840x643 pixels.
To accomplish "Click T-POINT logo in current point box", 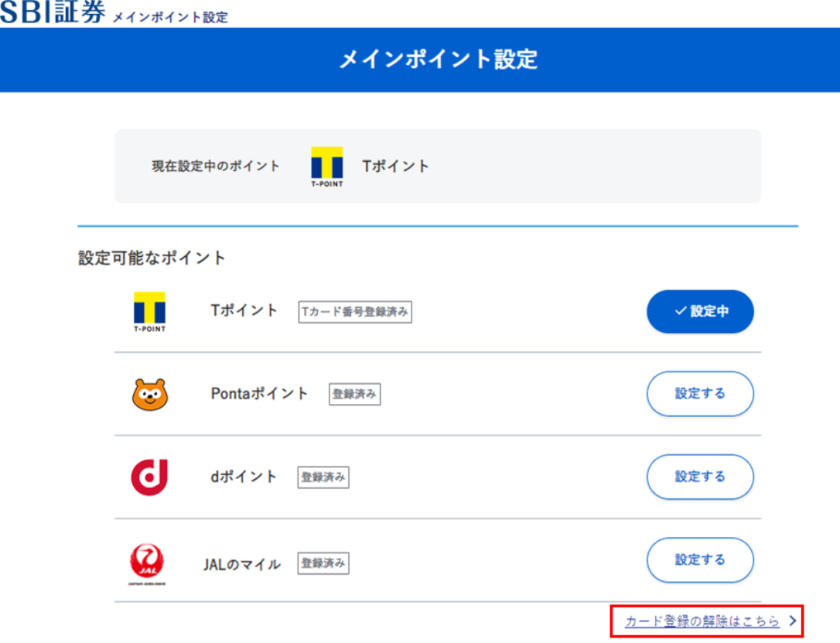I will click(326, 166).
